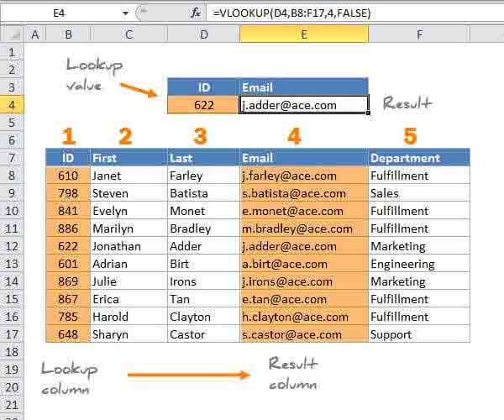The image size is (504, 420).
Task: Select column B header
Action: pos(67,34)
